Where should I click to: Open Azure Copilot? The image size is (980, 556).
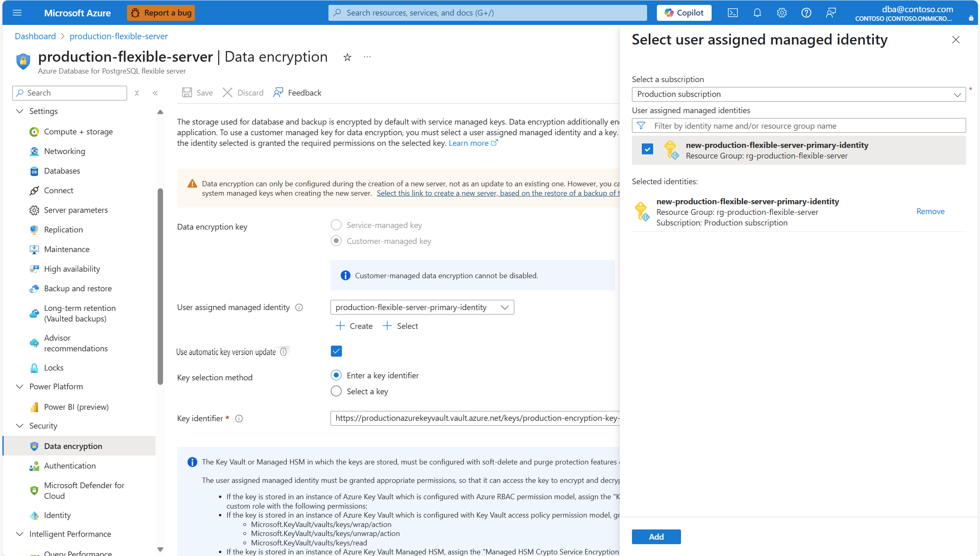[x=684, y=12]
